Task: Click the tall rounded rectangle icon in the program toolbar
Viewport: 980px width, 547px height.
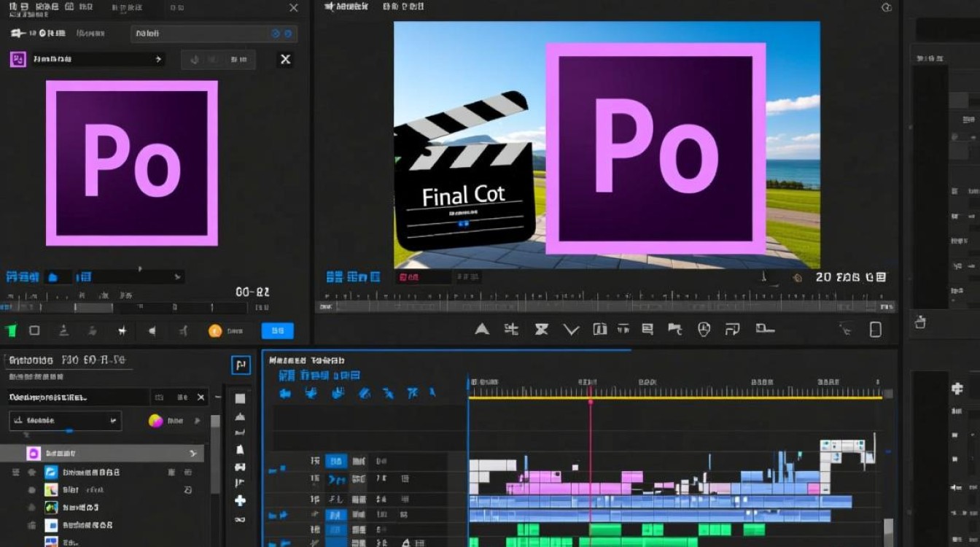Action: 876,330
